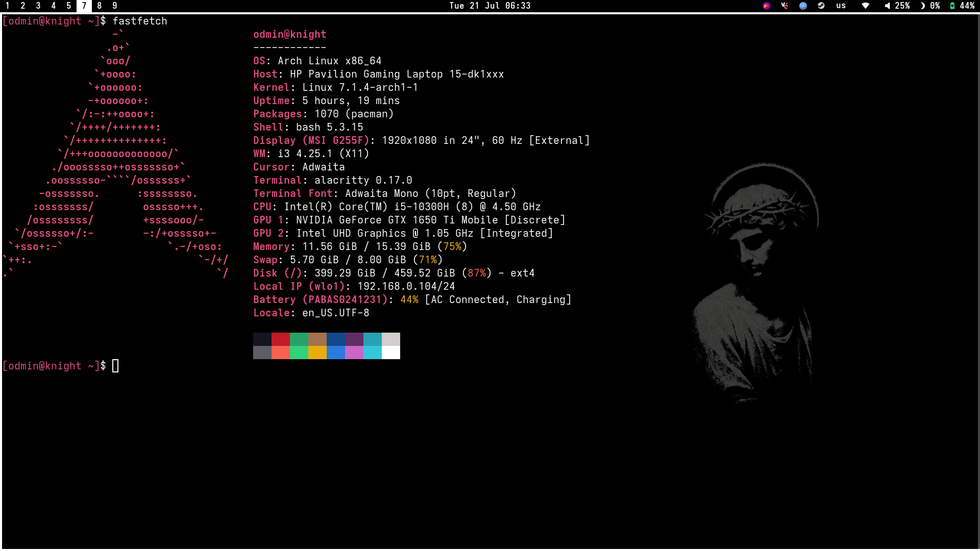Click the Local IP (wlo1) line
The width and height of the screenshot is (980, 551).
(354, 286)
